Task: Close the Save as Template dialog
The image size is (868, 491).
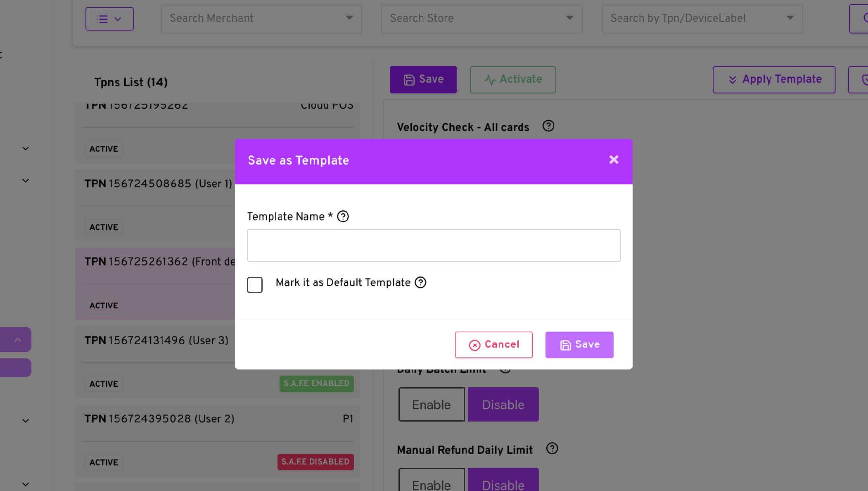Action: [614, 160]
